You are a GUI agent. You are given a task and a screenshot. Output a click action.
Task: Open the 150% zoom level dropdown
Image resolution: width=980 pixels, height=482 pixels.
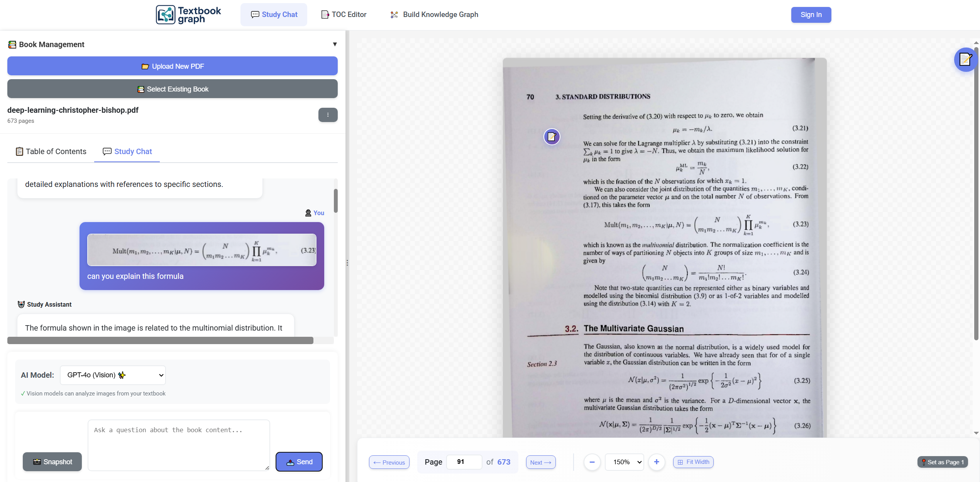625,462
